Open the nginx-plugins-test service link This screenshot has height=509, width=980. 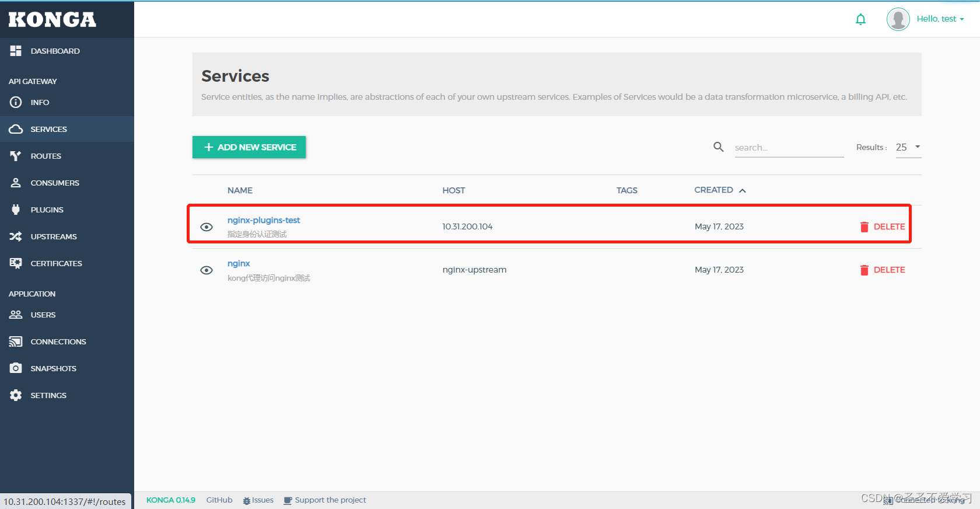tap(264, 220)
